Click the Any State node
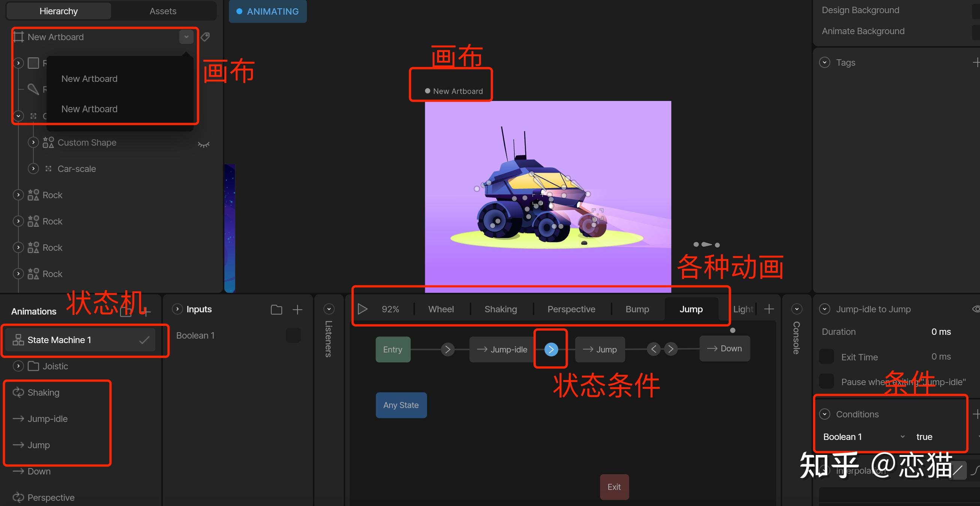The height and width of the screenshot is (506, 980). tap(401, 405)
